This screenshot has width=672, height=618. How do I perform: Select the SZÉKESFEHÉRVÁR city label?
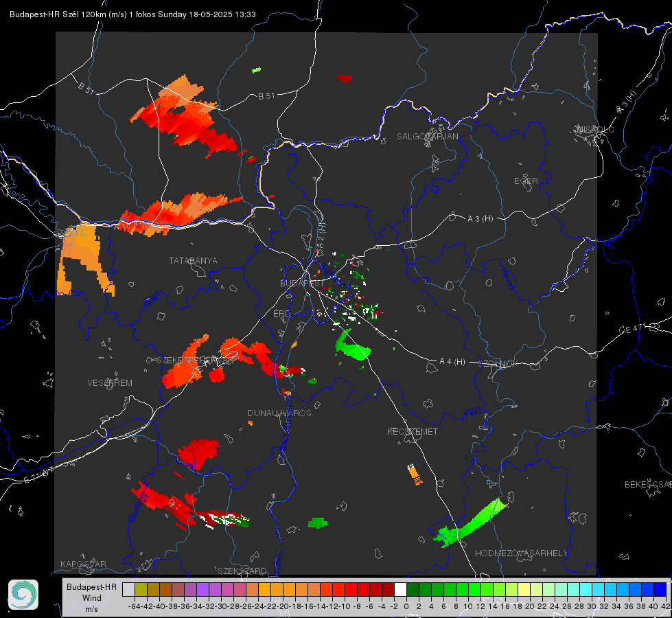coord(195,360)
